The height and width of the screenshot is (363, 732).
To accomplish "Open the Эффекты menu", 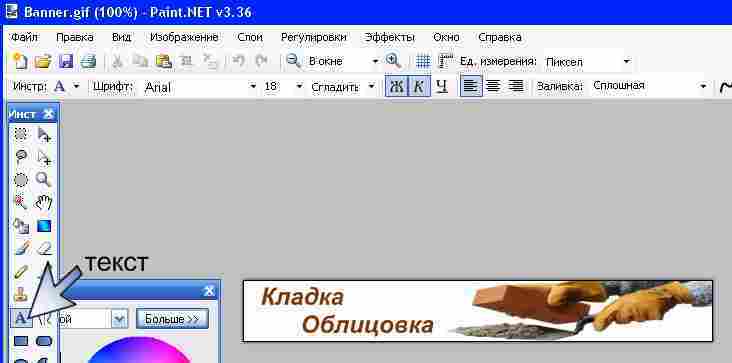I will click(x=390, y=37).
